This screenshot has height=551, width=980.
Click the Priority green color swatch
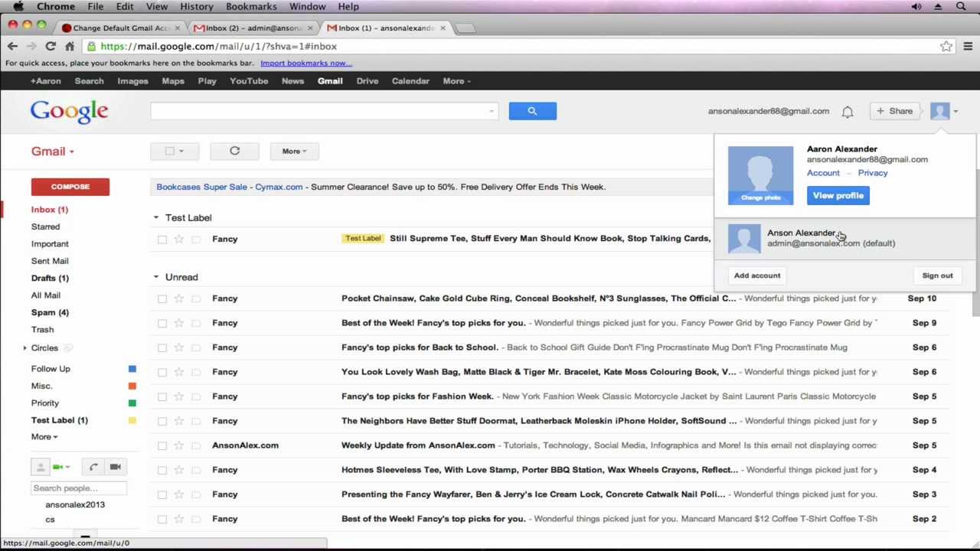[132, 403]
